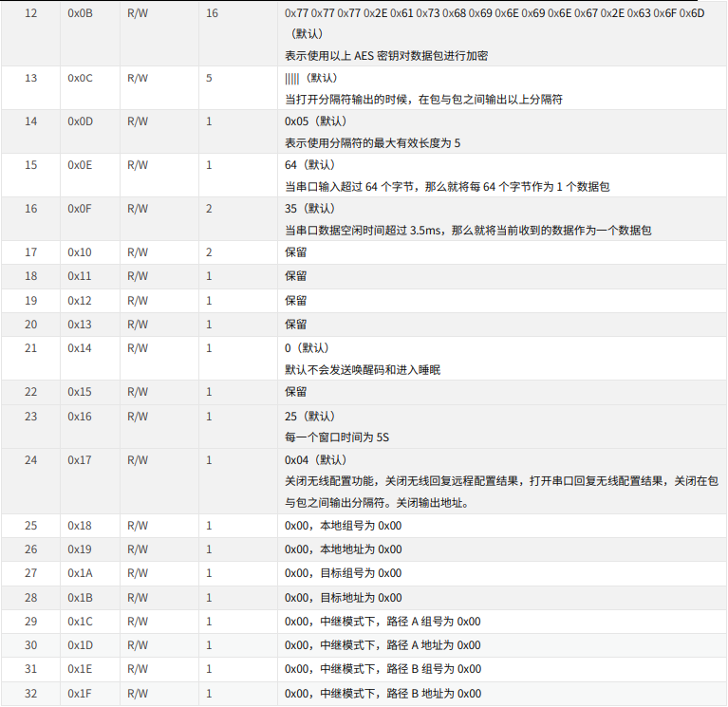Click the 0x04（默认）value
Screen dimensions: 728x707
316,460
